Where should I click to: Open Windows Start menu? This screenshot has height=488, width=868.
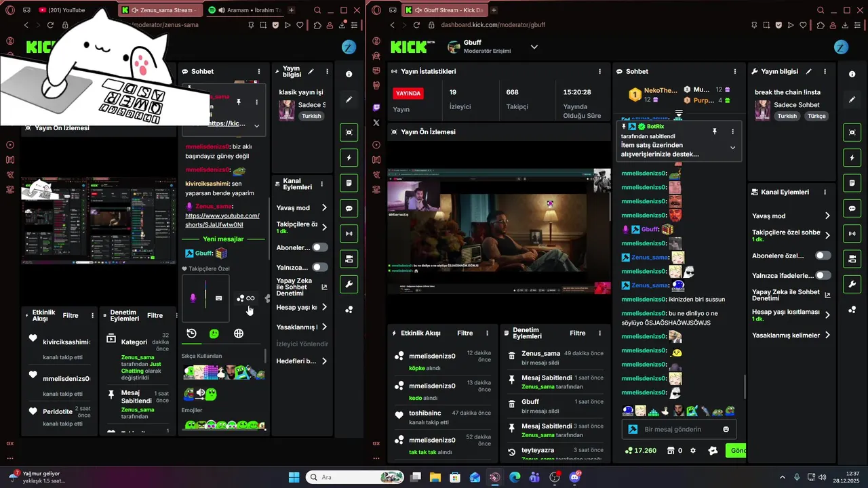(x=294, y=477)
